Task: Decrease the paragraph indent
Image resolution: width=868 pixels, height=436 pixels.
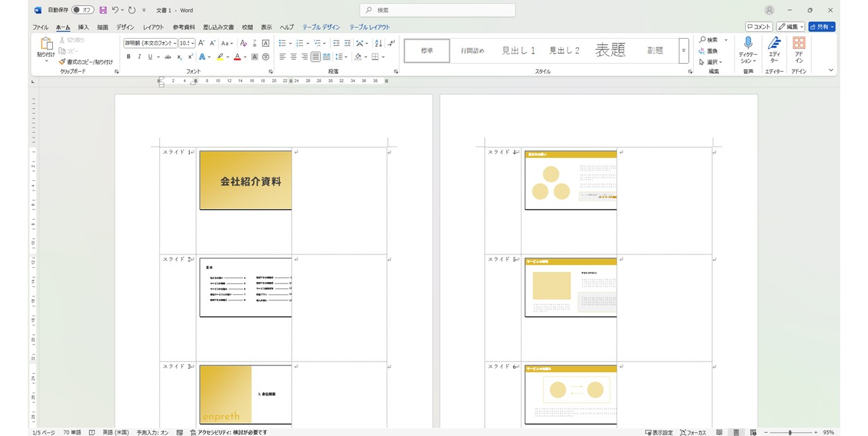Action: coord(336,43)
